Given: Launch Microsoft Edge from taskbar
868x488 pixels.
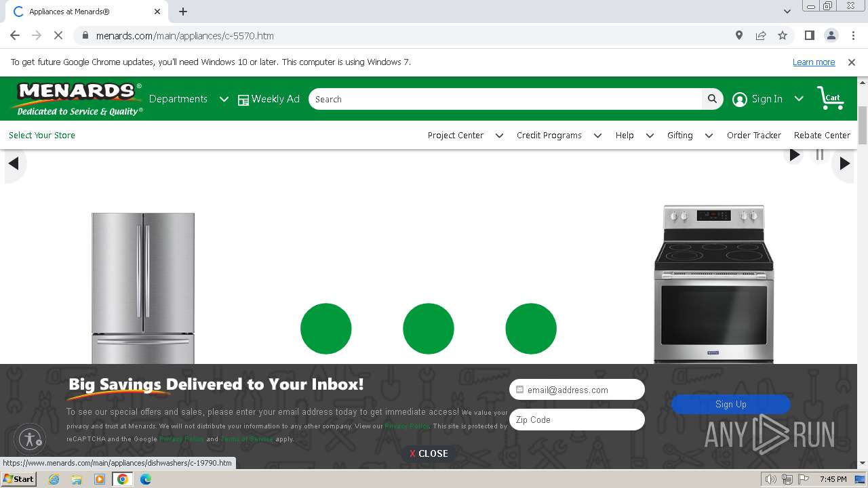Looking at the screenshot, I should tap(146, 479).
